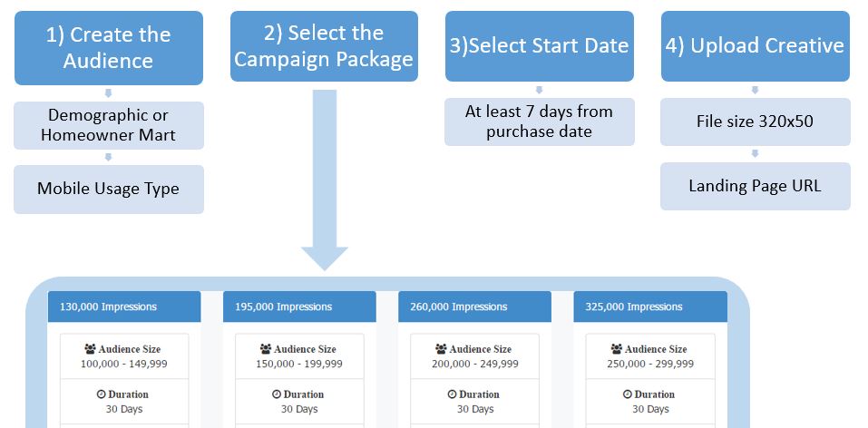This screenshot has height=428, width=868.
Task: Click audience group icon in 325,000 Impressions card
Action: [x=616, y=349]
